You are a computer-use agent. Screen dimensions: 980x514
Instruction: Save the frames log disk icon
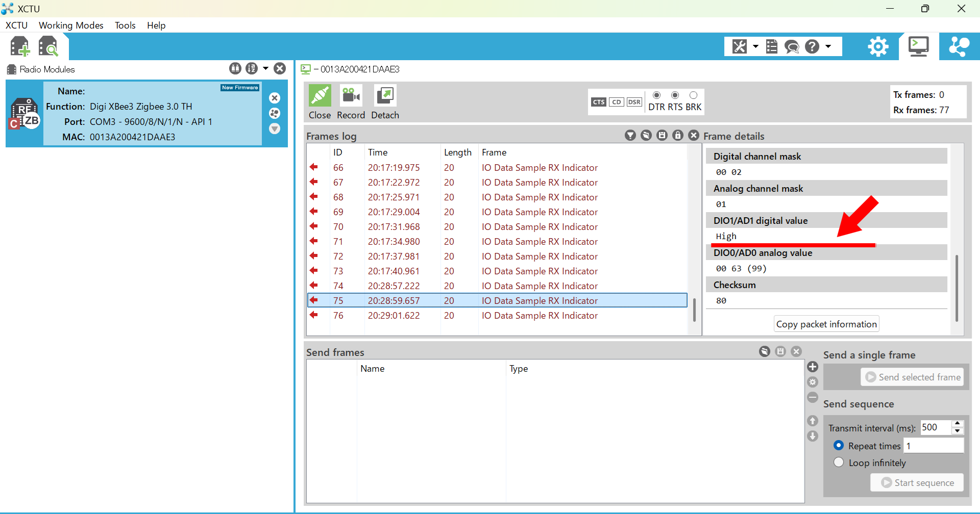(x=662, y=135)
